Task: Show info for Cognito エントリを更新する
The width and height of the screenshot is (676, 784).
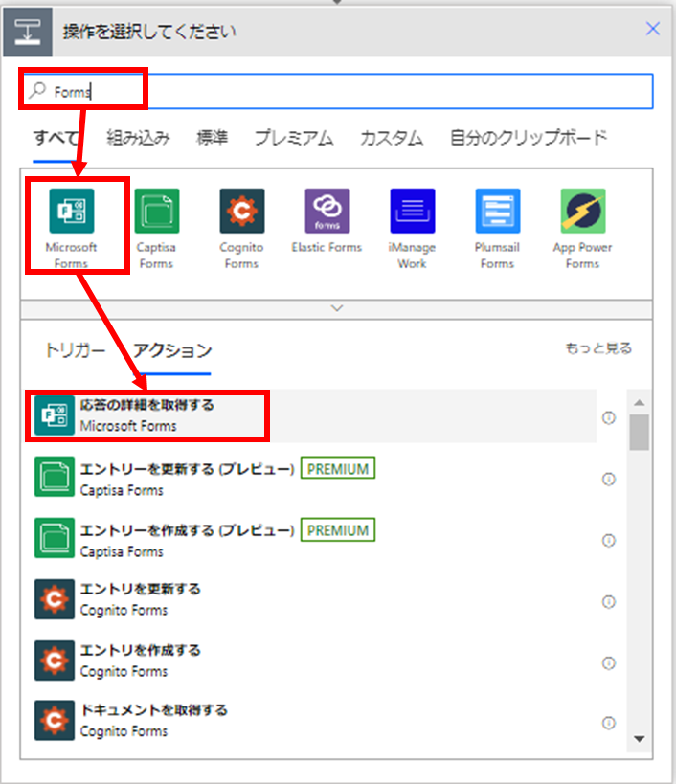Action: click(609, 602)
